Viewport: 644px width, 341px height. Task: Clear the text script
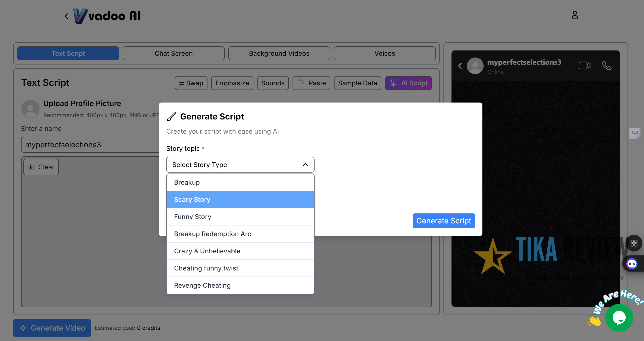pyautogui.click(x=41, y=167)
